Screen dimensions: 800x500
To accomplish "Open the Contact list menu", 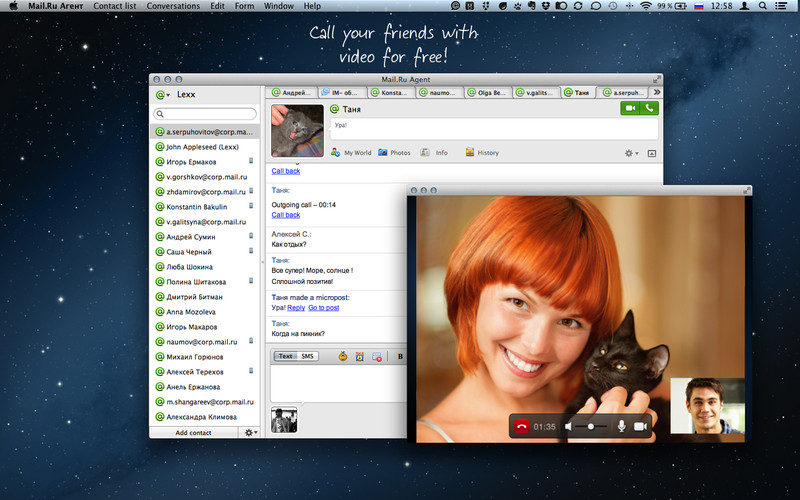I will click(x=115, y=6).
